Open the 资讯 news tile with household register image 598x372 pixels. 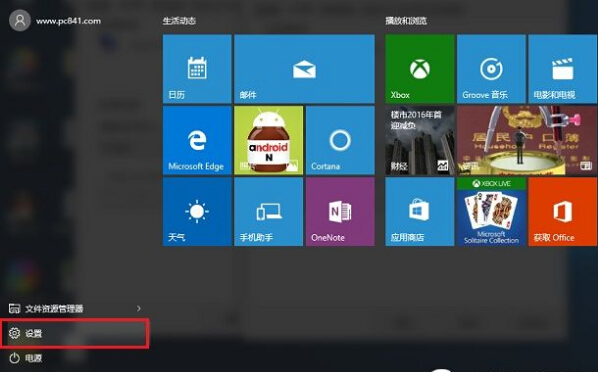pos(527,140)
